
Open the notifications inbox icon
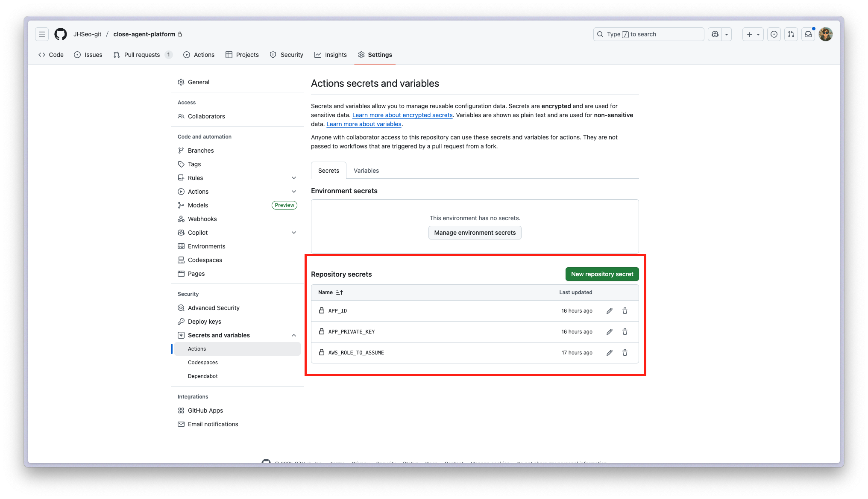tap(808, 34)
